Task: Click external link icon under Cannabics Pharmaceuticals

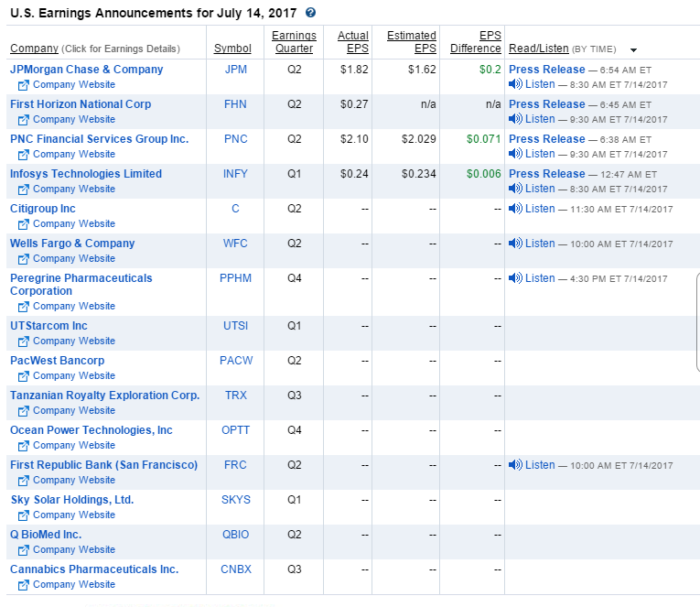Action: [23, 585]
